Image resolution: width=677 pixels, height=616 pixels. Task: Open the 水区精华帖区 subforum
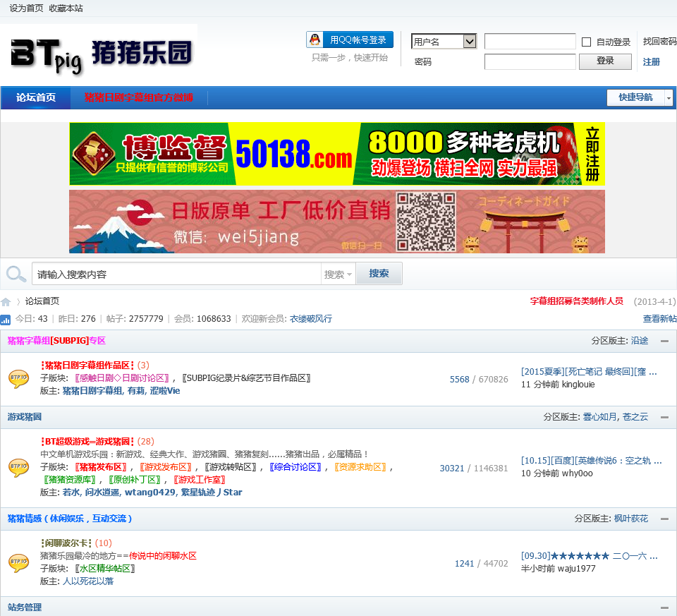point(105,569)
